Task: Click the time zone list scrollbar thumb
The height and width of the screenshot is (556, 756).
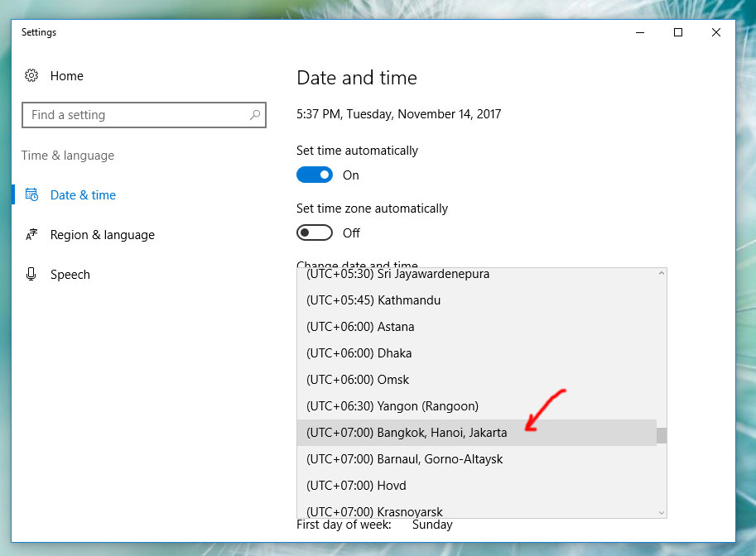Action: (x=661, y=435)
